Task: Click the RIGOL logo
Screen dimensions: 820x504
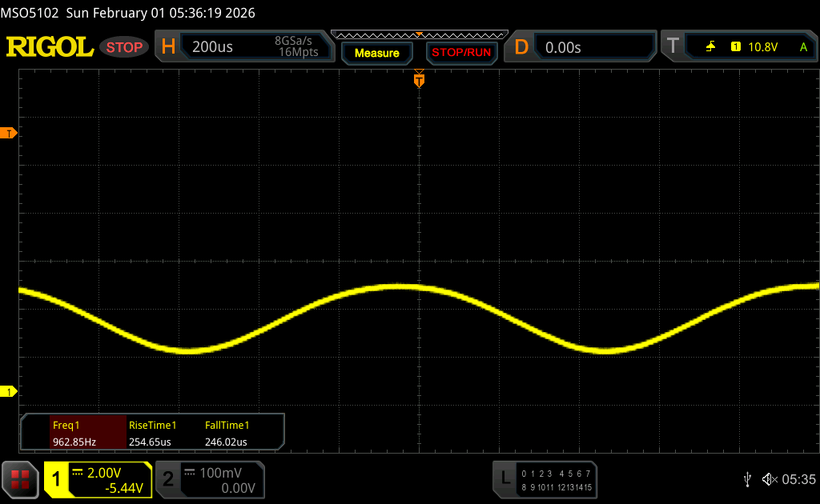Action: 50,47
